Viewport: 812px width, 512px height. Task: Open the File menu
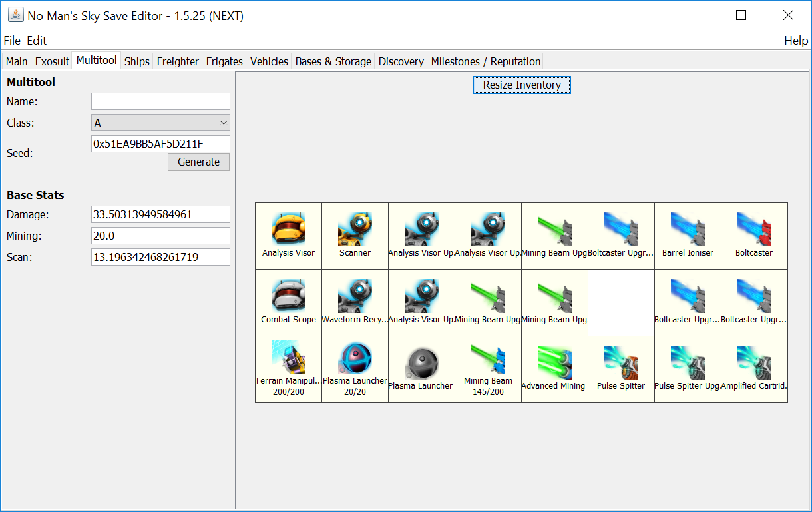[x=12, y=41]
